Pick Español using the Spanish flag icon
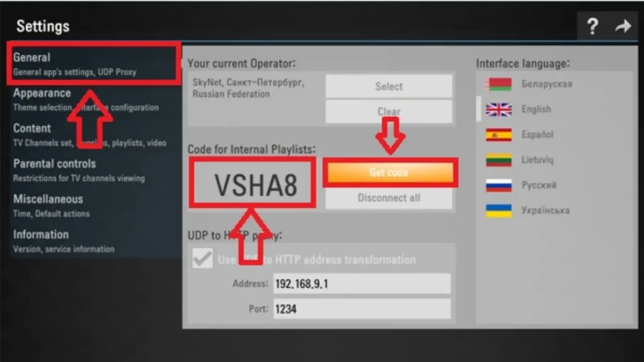This screenshot has height=362, width=644. click(497, 134)
